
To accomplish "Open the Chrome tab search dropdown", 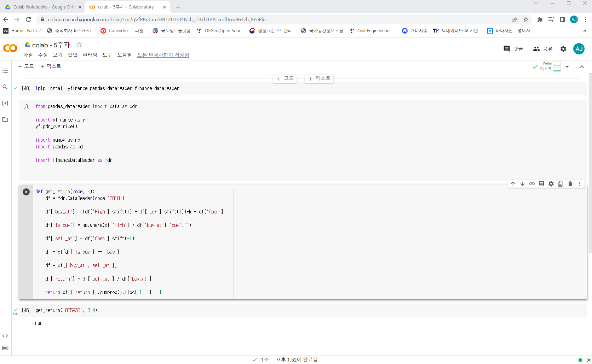I will (536, 4).
